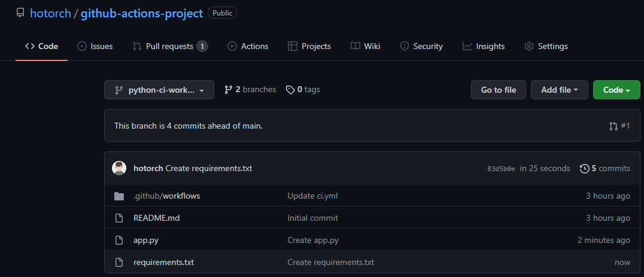Open the python-ci-work... branch selector dropdown
The height and width of the screenshot is (277, 644).
click(x=159, y=90)
